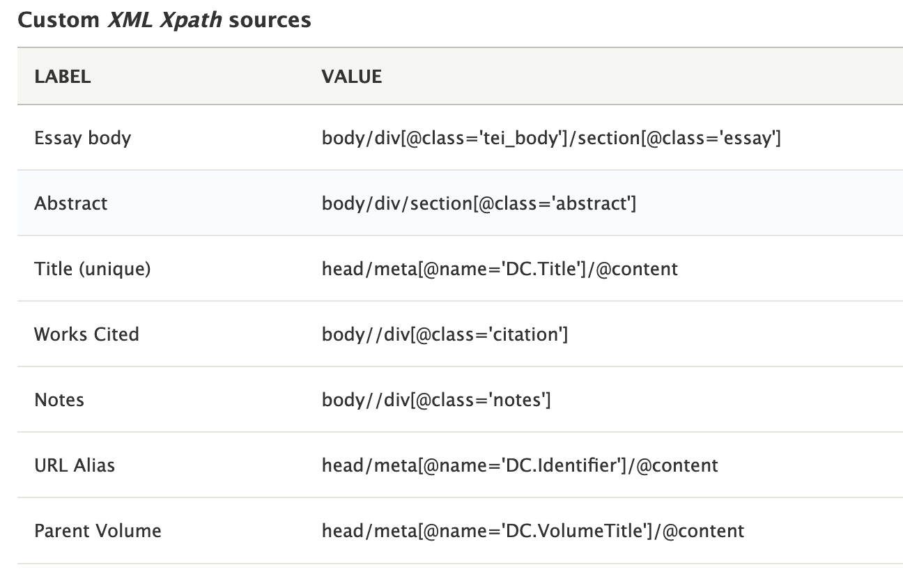
Task: Click the notes div xpath value
Action: [436, 401]
